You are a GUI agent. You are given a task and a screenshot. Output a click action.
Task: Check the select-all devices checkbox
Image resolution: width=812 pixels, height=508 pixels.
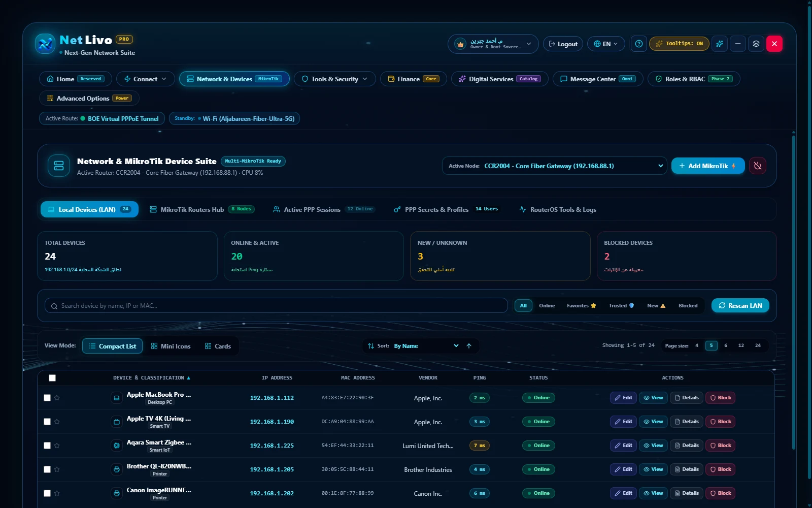coord(52,378)
